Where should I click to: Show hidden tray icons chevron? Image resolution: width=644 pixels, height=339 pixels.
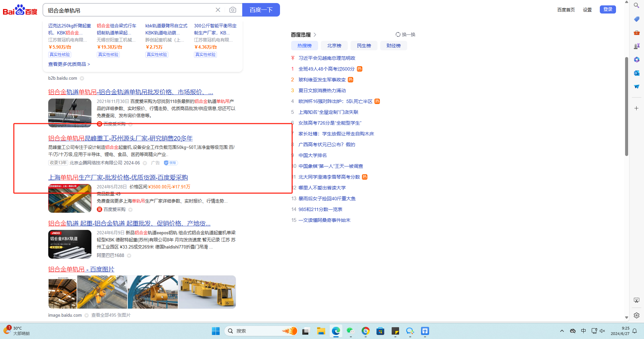click(562, 331)
